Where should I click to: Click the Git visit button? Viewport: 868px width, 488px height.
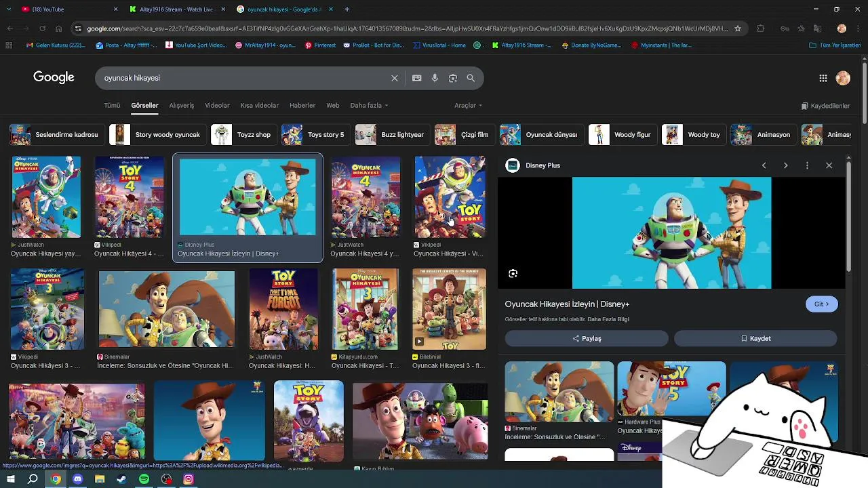(822, 304)
